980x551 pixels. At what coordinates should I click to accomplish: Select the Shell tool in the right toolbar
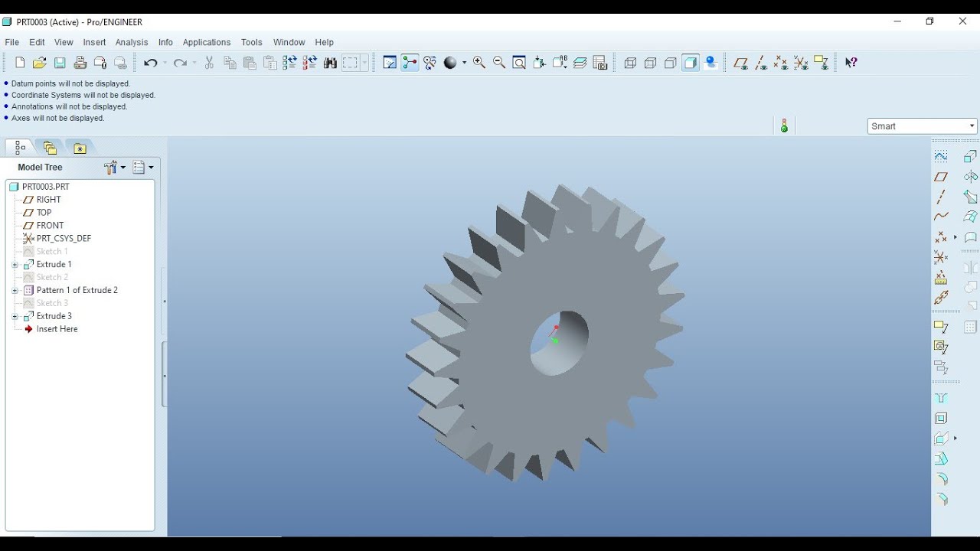(x=941, y=419)
